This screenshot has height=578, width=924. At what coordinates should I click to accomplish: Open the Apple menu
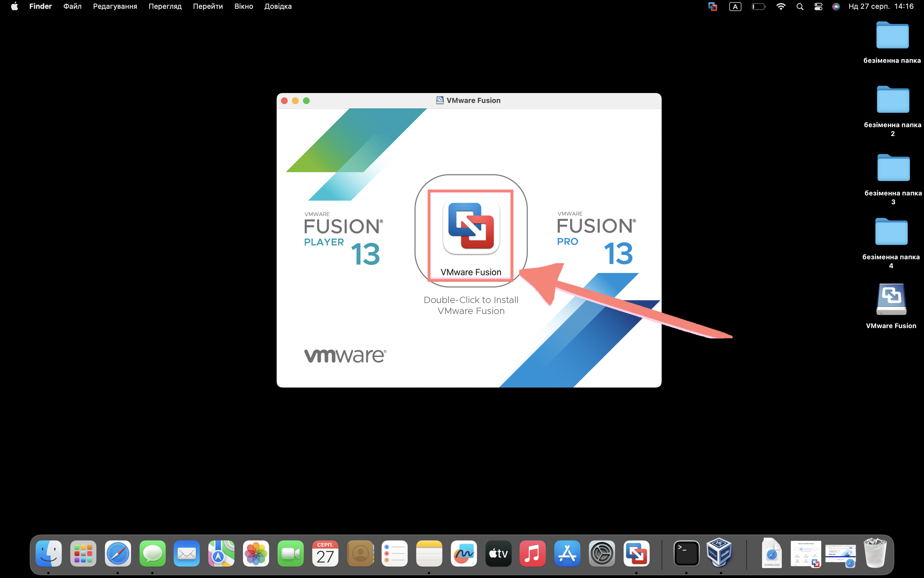[x=15, y=6]
